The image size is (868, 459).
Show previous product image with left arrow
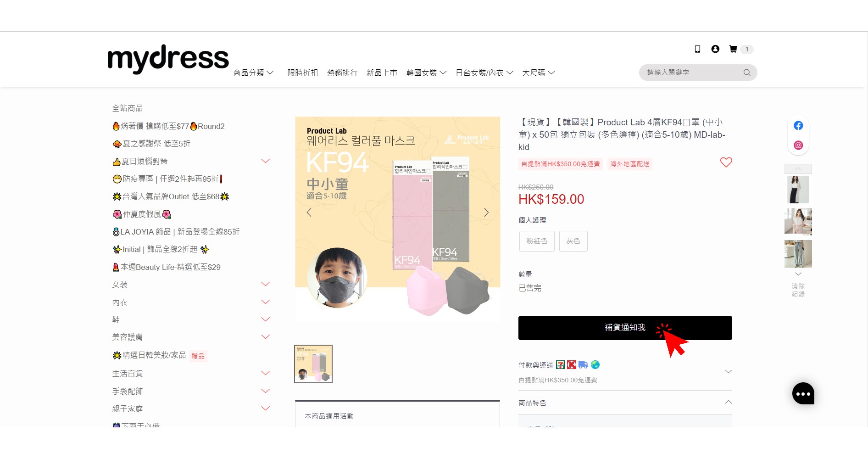pos(309,212)
